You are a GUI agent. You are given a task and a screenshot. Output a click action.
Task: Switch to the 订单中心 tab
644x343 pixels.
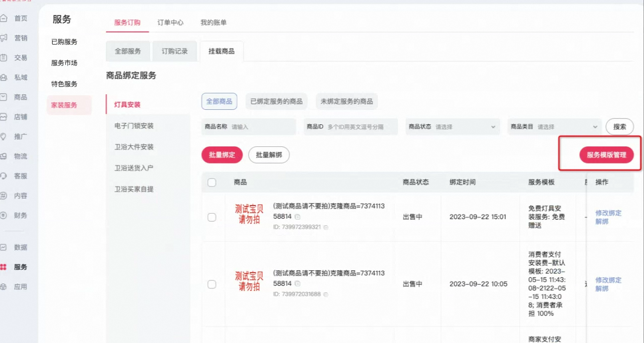click(170, 23)
